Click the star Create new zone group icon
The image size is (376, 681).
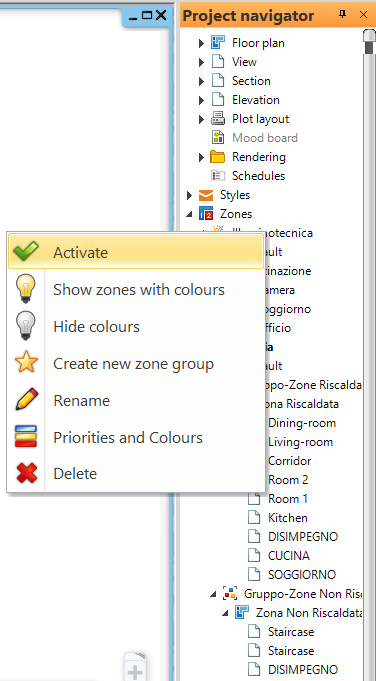pos(26,363)
